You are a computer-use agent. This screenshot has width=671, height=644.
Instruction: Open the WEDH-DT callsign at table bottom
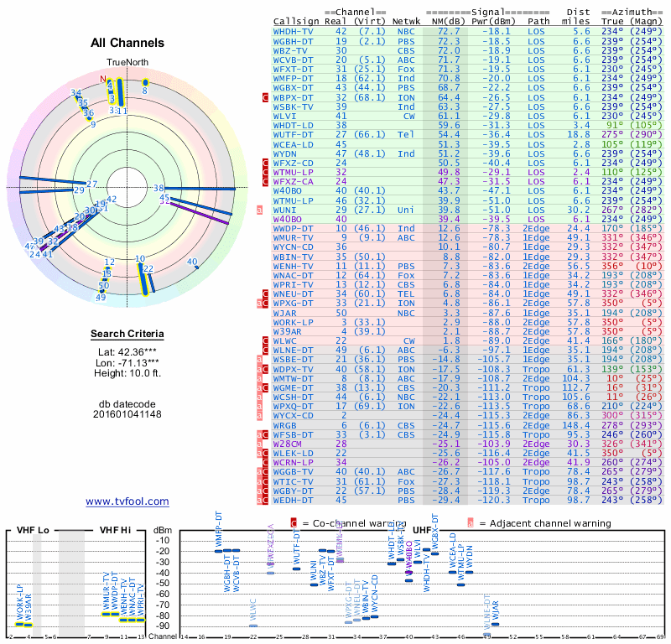pos(294,500)
